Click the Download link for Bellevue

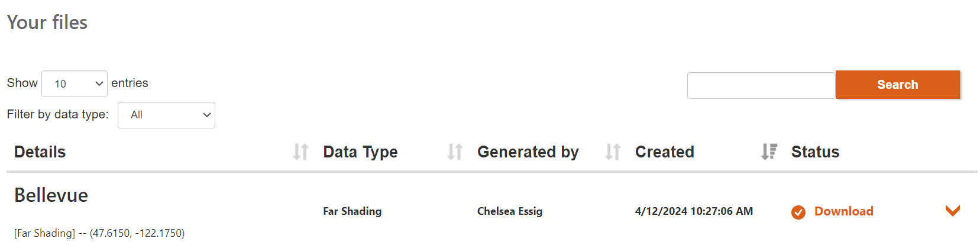tap(843, 211)
